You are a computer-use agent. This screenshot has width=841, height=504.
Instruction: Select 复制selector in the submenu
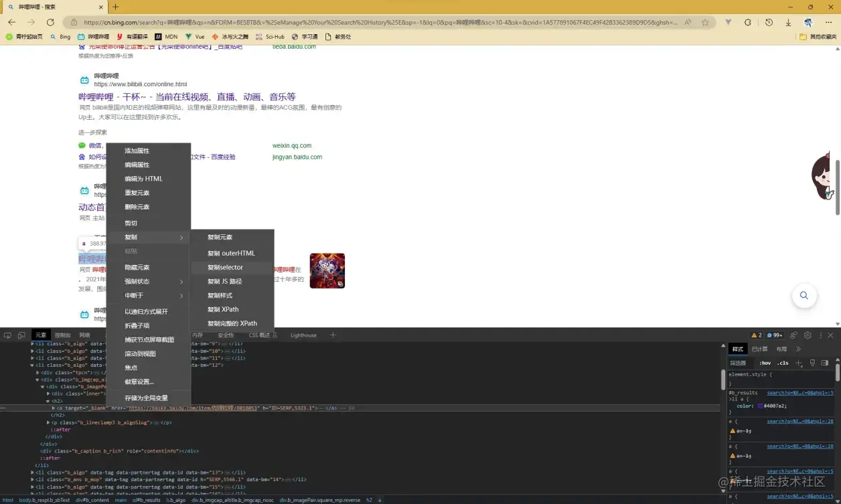click(232, 267)
